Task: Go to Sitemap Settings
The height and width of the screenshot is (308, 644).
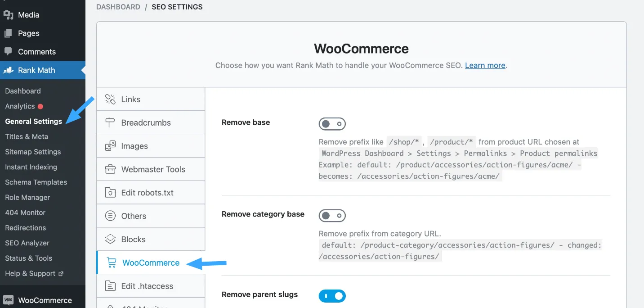Action: click(x=33, y=152)
